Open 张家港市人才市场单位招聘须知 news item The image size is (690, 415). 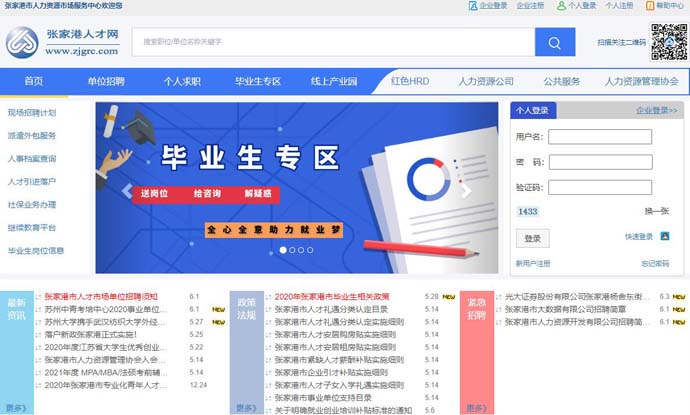click(x=101, y=297)
